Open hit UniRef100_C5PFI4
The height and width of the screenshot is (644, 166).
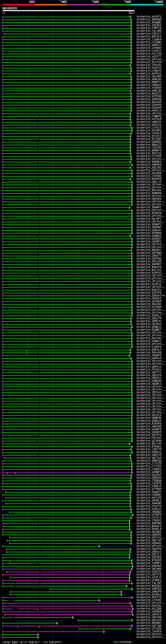[x=149, y=28]
